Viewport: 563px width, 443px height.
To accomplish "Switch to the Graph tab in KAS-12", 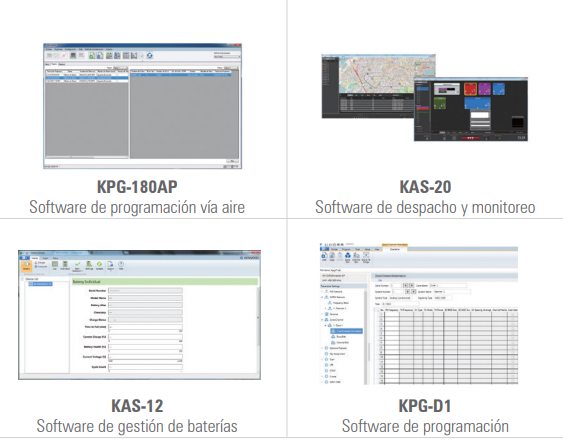I will pyautogui.click(x=45, y=258).
